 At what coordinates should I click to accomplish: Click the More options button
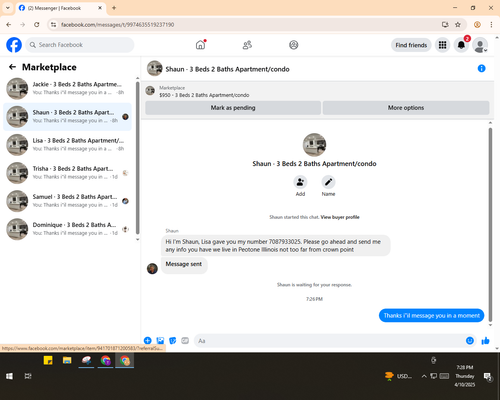coord(406,108)
